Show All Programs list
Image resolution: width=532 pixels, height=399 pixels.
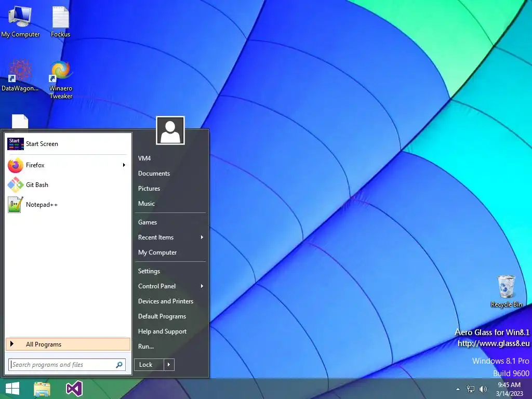click(68, 344)
